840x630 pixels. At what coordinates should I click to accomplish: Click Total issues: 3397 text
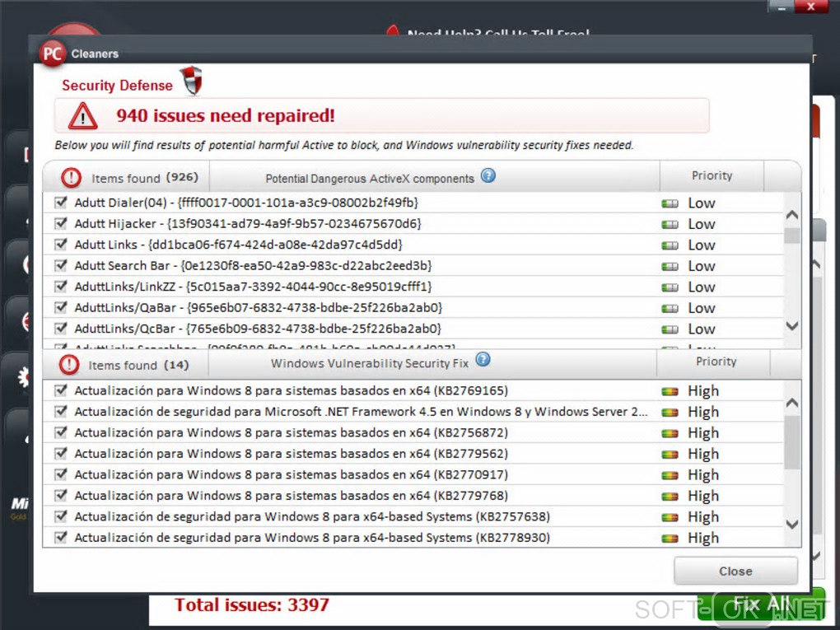coord(252,604)
